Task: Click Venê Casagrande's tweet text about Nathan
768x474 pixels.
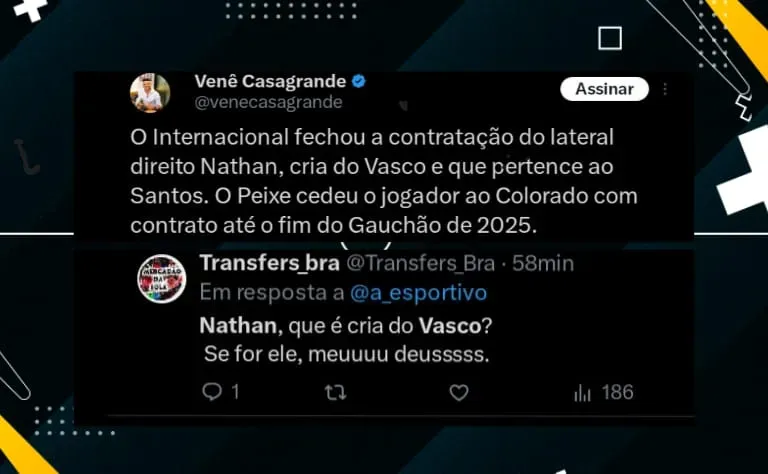Action: 384,181
